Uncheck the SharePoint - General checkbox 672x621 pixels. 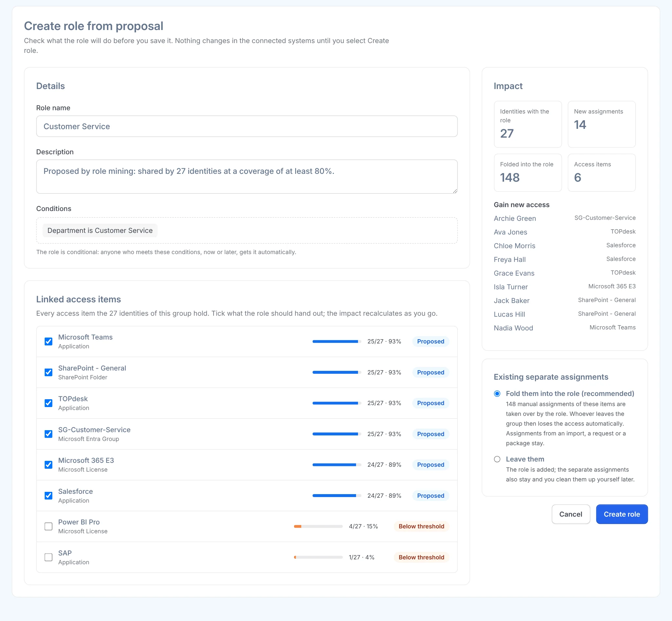click(48, 372)
